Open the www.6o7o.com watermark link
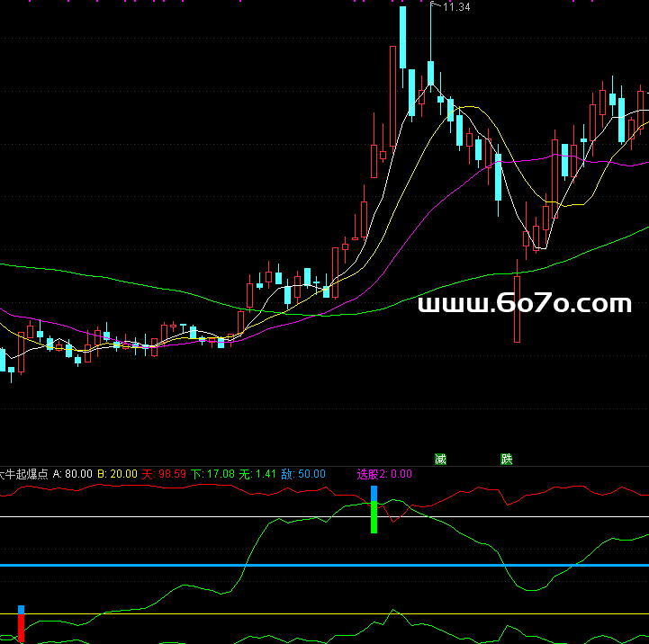The image size is (649, 644). coord(525,305)
